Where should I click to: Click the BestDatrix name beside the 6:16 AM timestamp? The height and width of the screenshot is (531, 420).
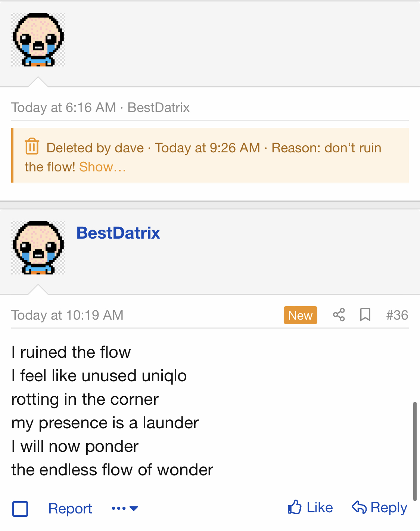coord(159,108)
